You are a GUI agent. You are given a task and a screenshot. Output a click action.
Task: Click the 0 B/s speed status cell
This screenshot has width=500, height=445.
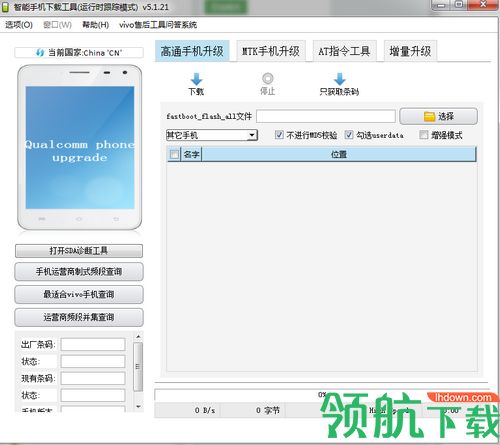(188, 410)
